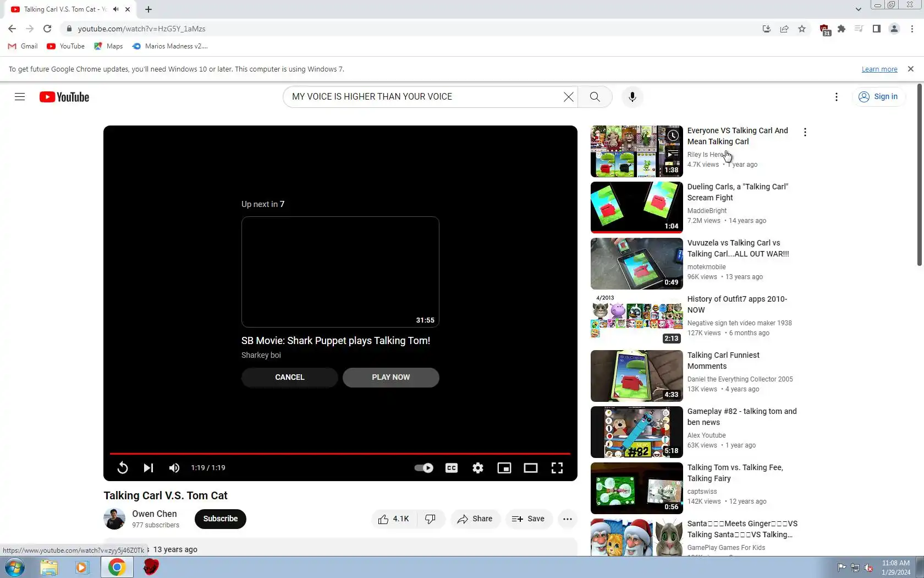
Task: Open YouTube settings three-dot menu
Action: tap(836, 97)
